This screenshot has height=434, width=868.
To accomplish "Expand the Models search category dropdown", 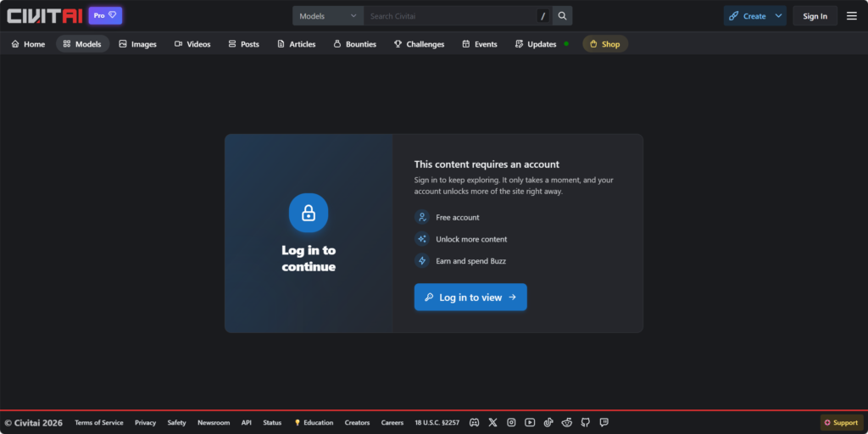I will (x=328, y=16).
